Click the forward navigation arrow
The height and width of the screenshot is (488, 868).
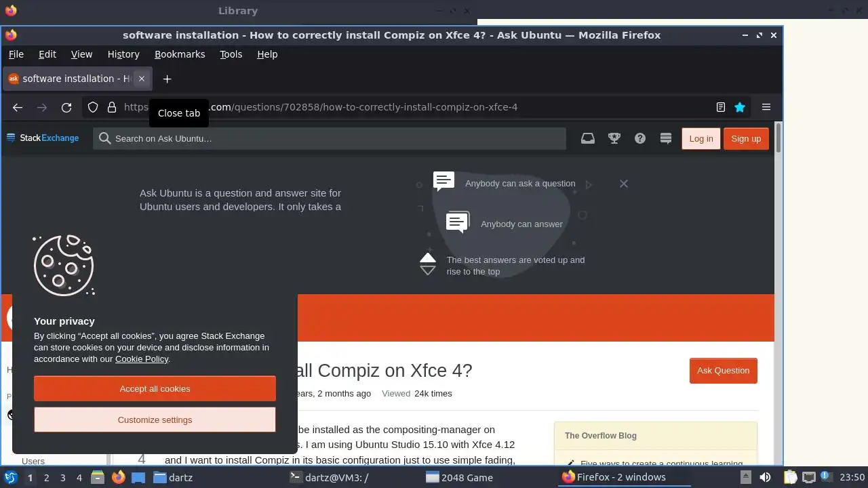pyautogui.click(x=42, y=107)
